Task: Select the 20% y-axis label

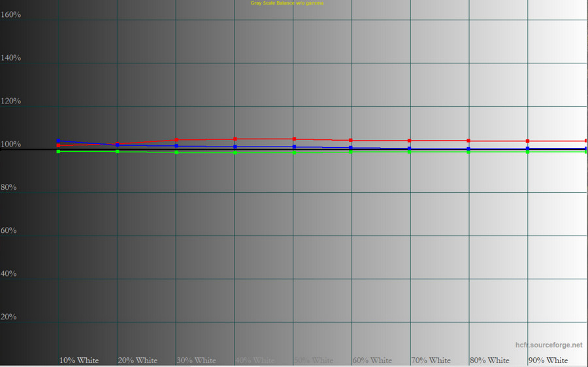Action: coord(8,317)
